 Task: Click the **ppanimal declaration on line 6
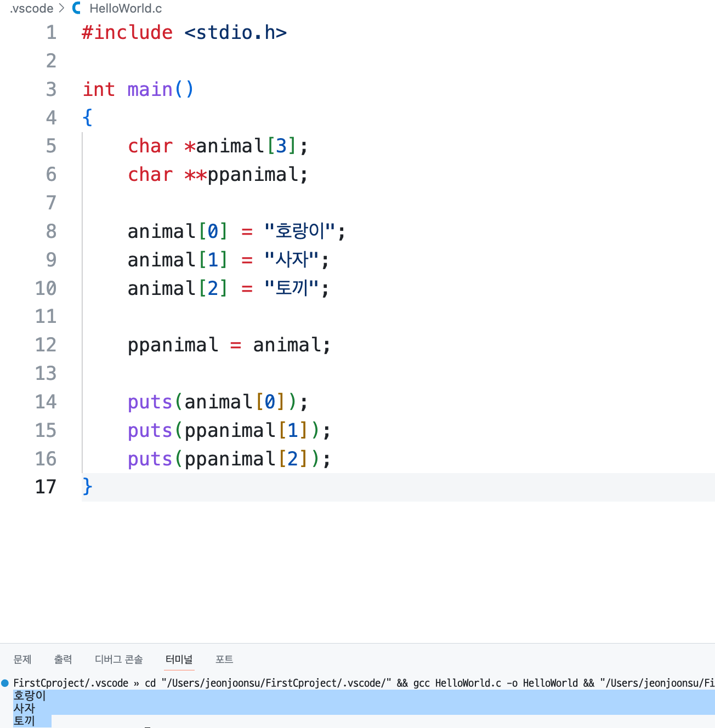click(246, 174)
